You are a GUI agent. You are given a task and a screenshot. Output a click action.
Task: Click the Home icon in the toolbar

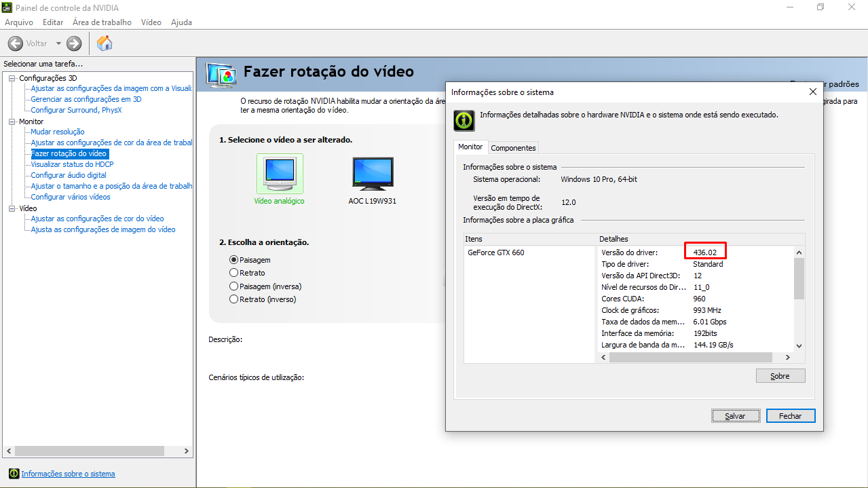coord(105,43)
